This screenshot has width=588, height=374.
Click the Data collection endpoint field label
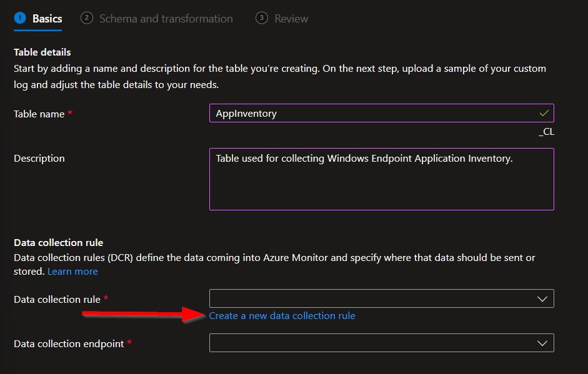coord(69,344)
